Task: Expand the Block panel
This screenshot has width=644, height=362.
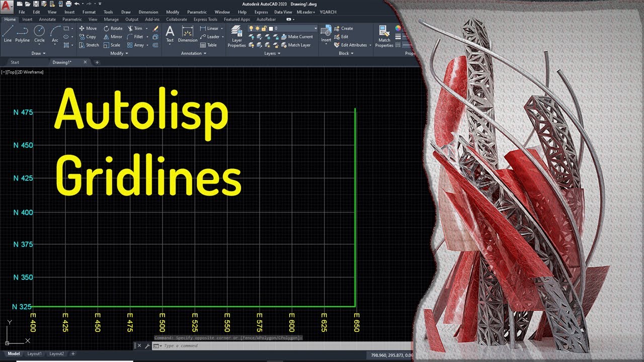Action: 346,53
